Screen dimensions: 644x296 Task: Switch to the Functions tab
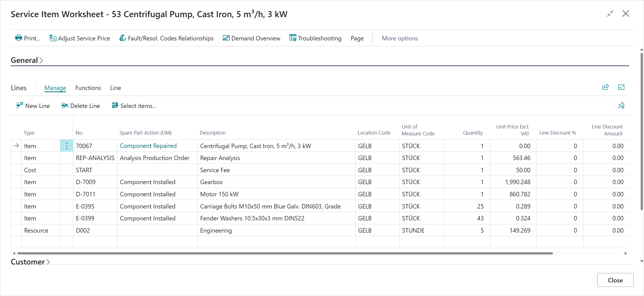click(x=88, y=88)
